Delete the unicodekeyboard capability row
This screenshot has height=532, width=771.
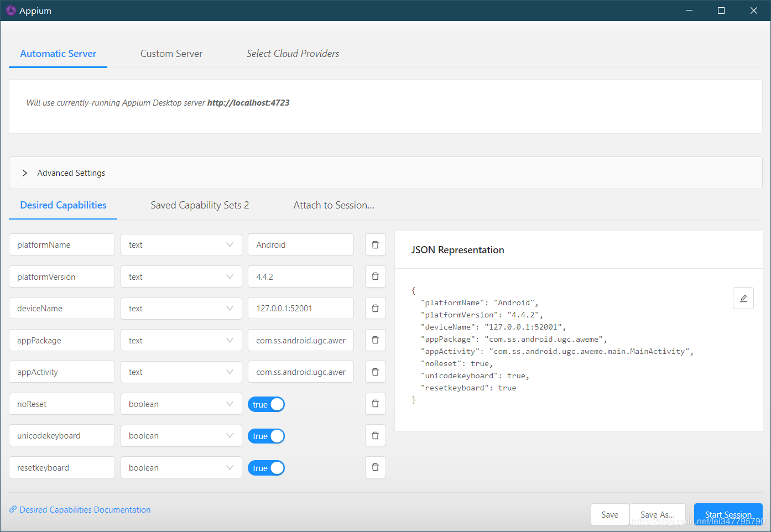(x=375, y=435)
